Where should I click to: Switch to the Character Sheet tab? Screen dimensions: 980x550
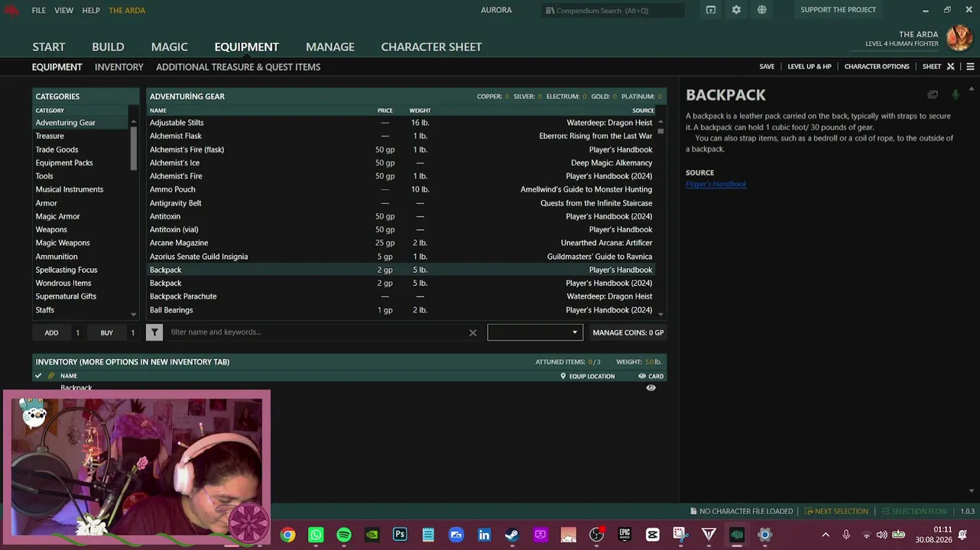[431, 47]
